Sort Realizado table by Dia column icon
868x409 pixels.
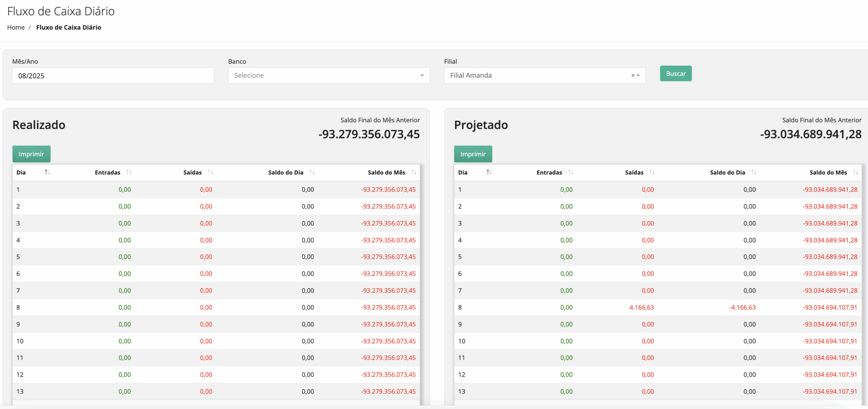(x=47, y=172)
